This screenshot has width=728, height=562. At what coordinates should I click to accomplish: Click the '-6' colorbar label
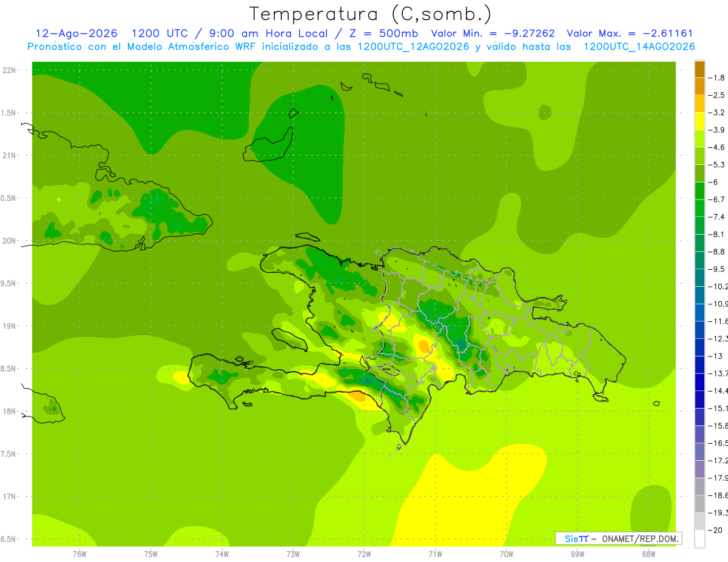point(713,182)
